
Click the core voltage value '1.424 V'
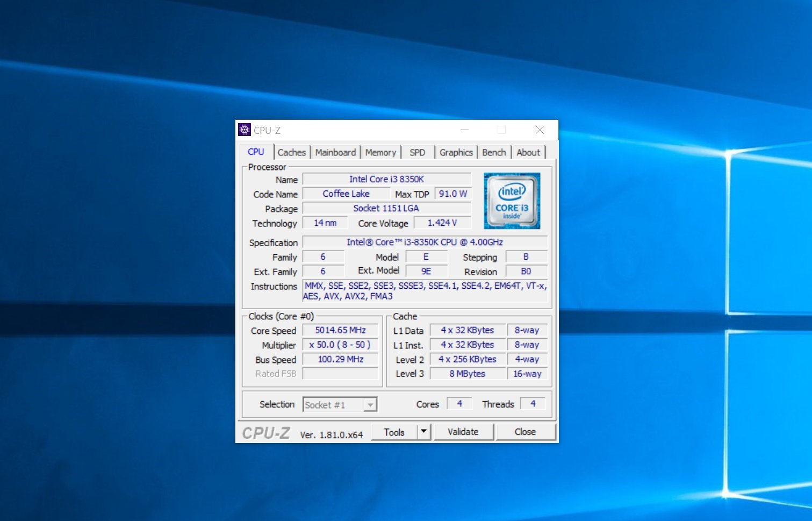(442, 223)
